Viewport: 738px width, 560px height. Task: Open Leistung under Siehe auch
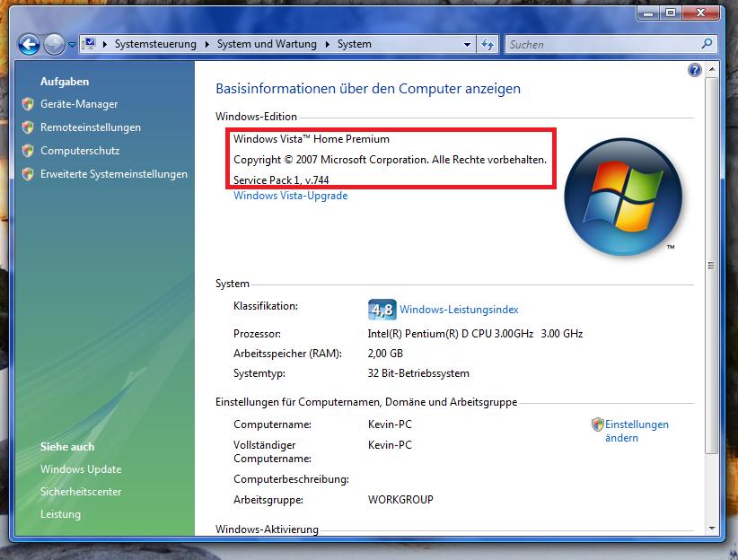point(60,514)
